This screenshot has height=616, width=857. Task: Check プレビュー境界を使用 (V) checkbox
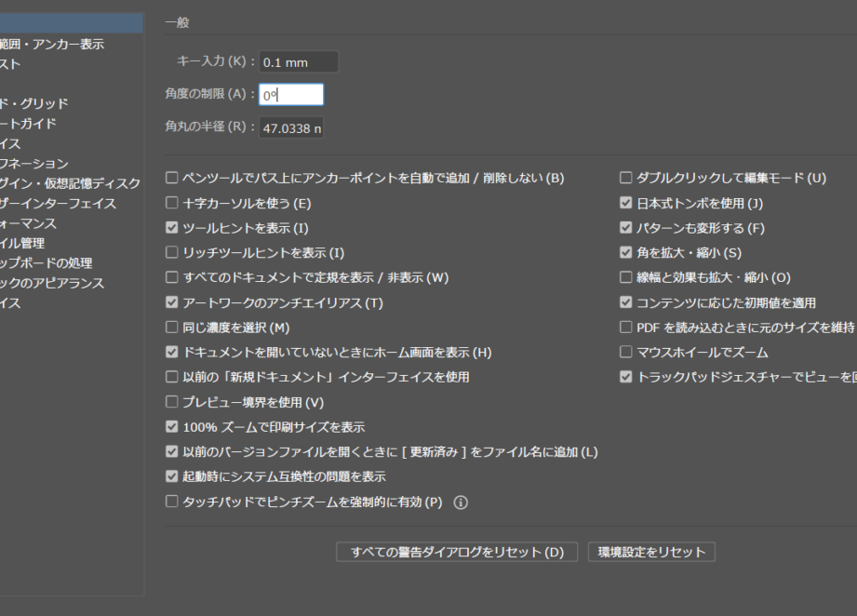[x=171, y=402]
